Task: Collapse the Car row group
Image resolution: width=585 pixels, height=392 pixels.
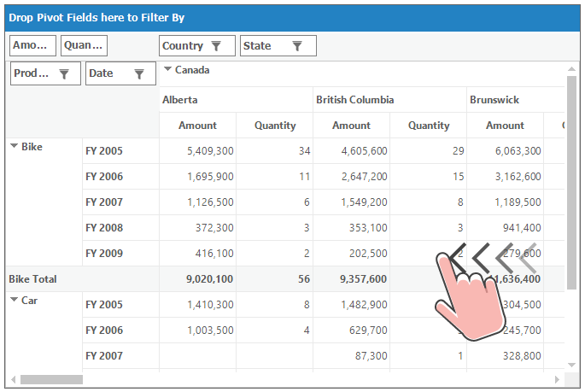Action: tap(14, 300)
